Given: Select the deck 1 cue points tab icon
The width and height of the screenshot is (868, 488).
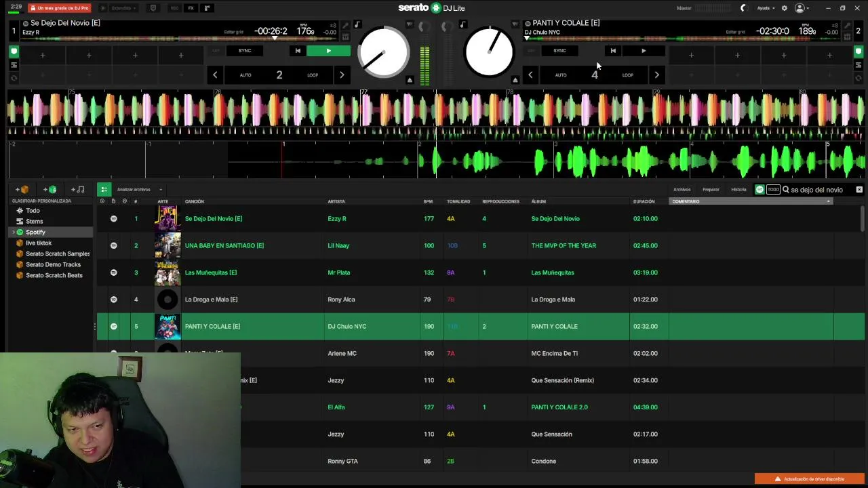Looking at the screenshot, I should coord(14,52).
